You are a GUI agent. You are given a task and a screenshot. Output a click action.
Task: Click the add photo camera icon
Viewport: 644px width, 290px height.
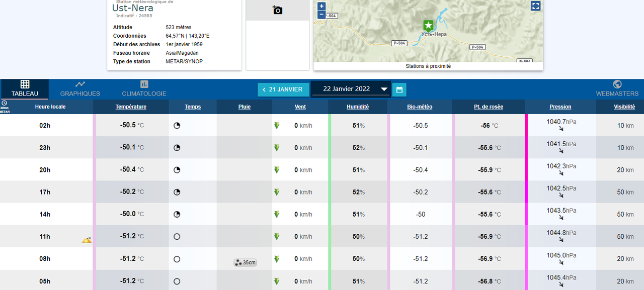277,10
